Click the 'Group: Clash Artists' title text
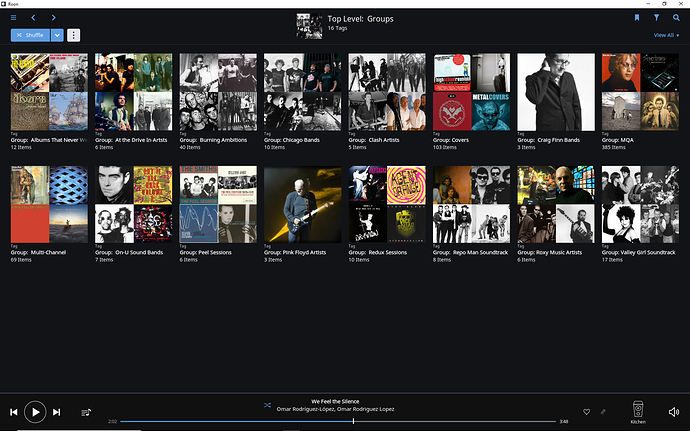The image size is (690, 431). 374,140
